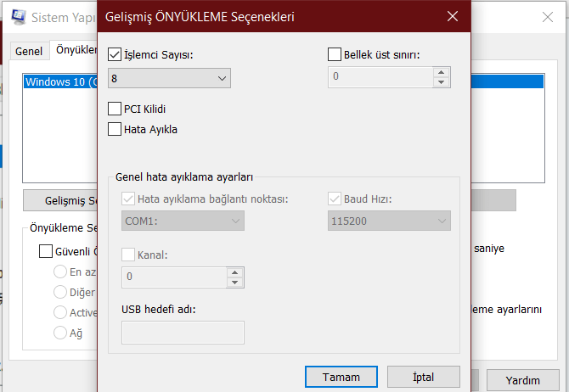Check the Güvenli önyükleme checkbox
The width and height of the screenshot is (569, 392).
point(46,250)
